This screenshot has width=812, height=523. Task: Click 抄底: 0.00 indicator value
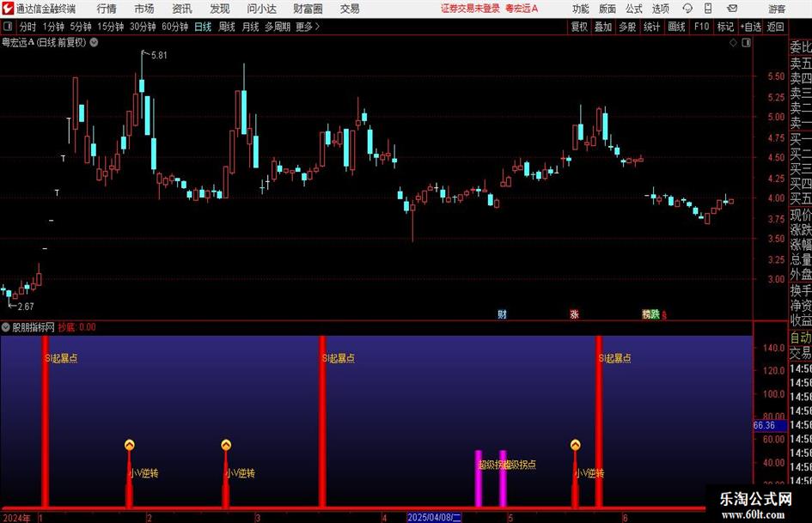[76, 327]
